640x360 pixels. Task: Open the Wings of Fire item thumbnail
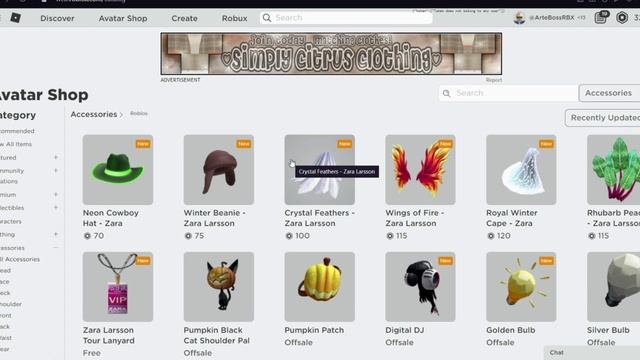[x=420, y=170]
